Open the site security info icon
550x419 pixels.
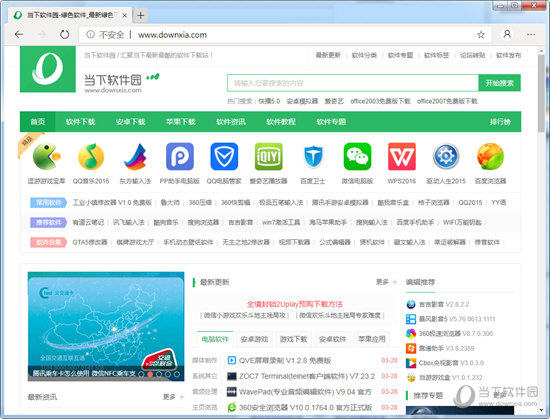coord(90,34)
